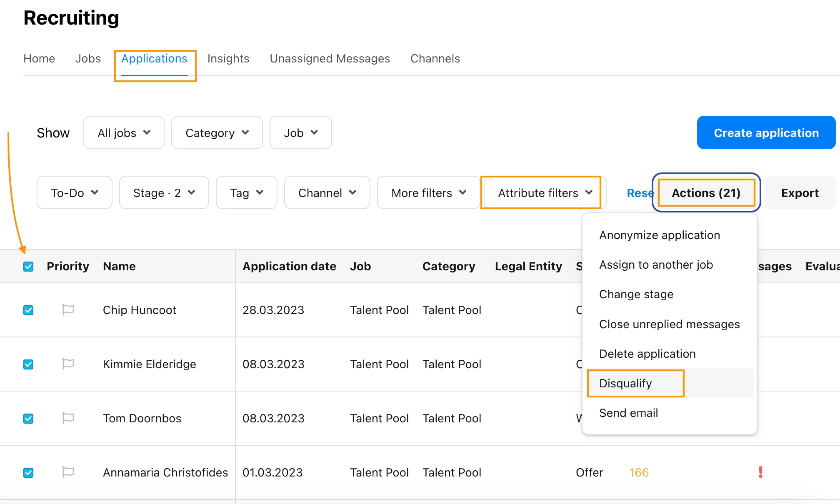
Task: Go to the Channels tab
Action: coord(435,59)
